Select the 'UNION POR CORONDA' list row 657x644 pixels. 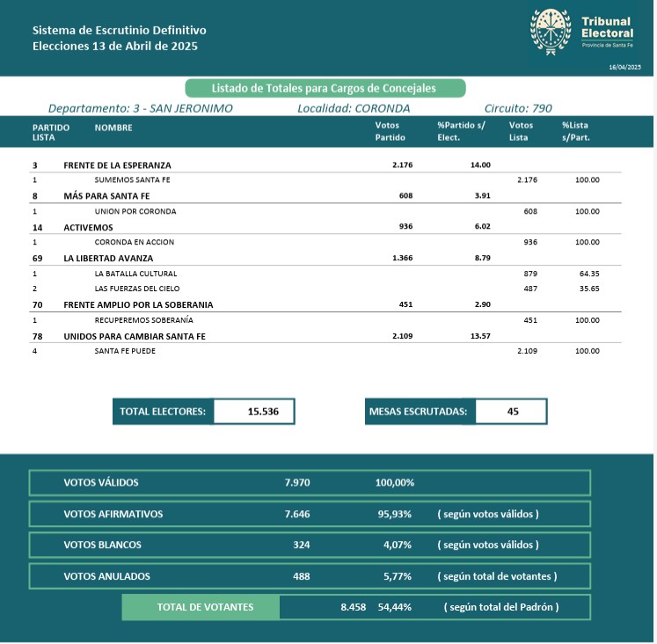point(325,211)
